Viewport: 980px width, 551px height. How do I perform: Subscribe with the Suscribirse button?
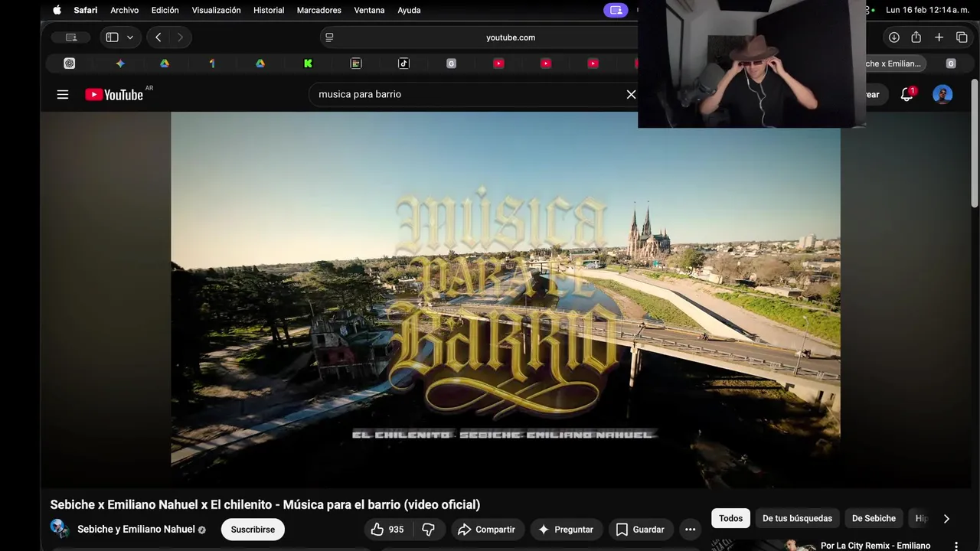(x=253, y=529)
